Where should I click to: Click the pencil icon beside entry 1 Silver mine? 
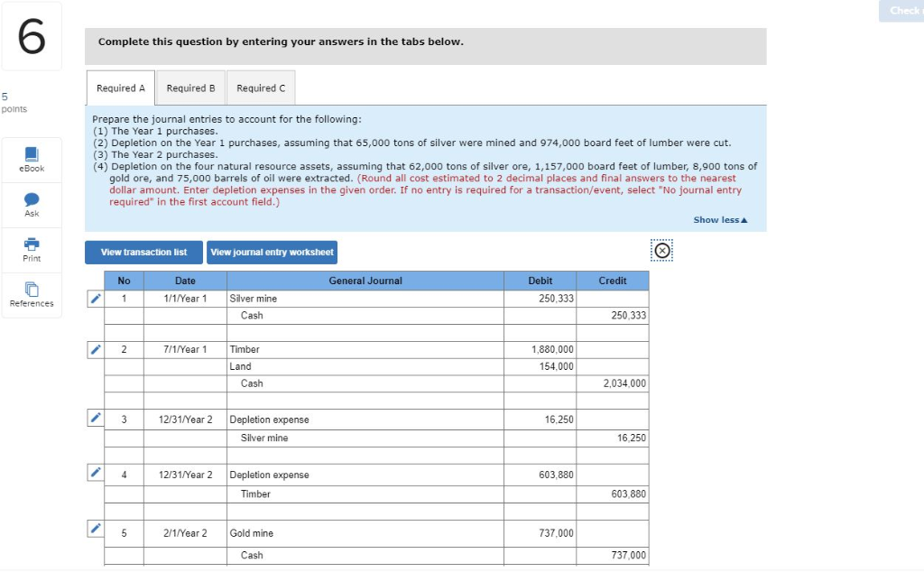(95, 297)
